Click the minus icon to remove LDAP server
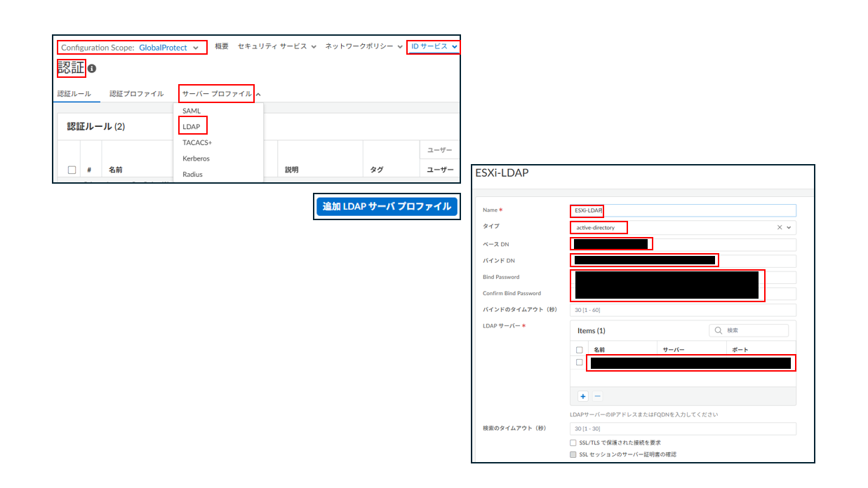 click(x=597, y=396)
